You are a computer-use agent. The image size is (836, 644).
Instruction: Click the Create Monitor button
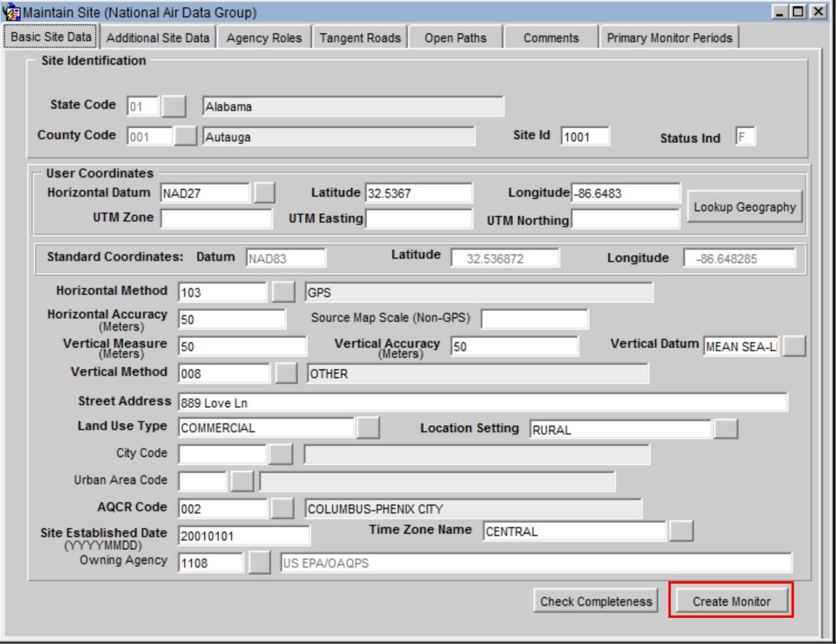[x=731, y=600]
